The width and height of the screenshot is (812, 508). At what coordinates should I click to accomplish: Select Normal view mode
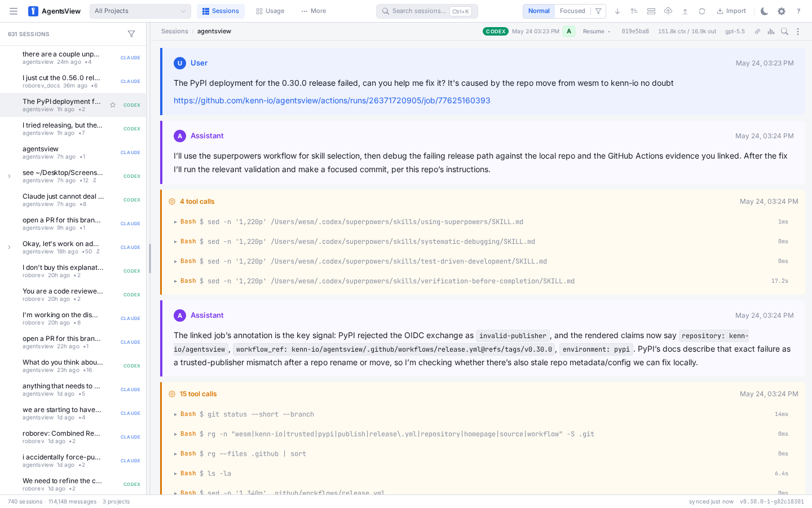point(539,11)
